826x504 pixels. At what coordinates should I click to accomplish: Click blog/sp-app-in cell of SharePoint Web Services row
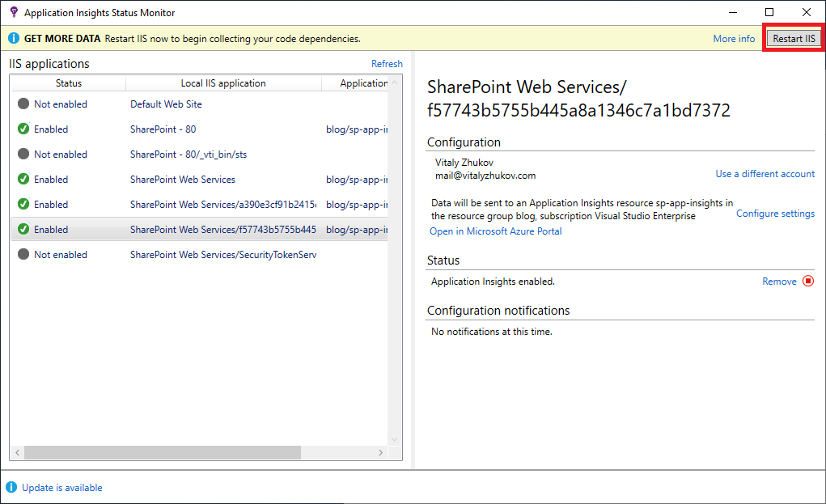click(357, 180)
